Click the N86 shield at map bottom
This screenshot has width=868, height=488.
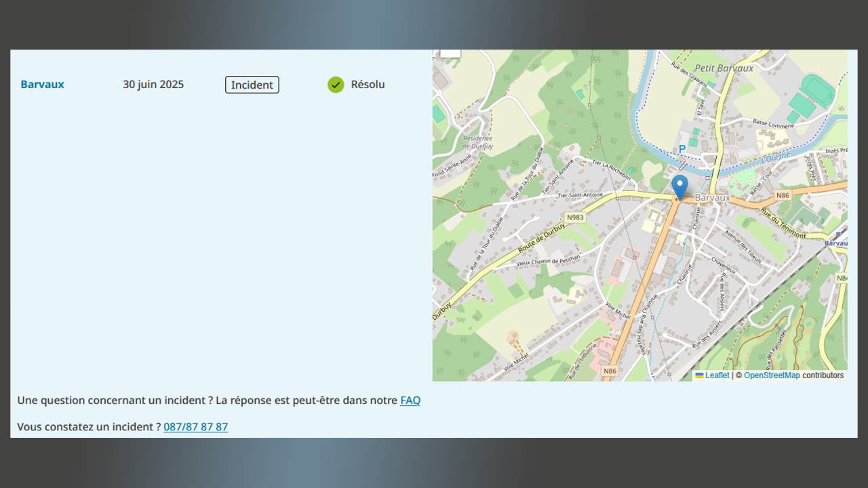pyautogui.click(x=610, y=371)
